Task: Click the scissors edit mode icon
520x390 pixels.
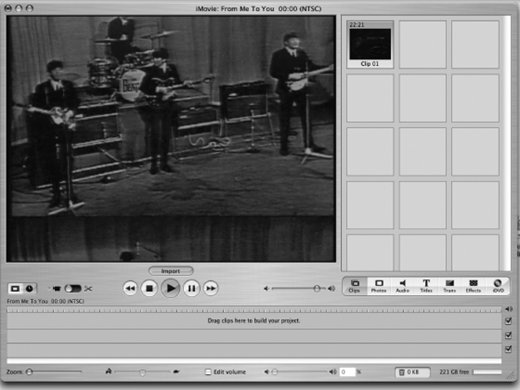Action: tap(88, 289)
